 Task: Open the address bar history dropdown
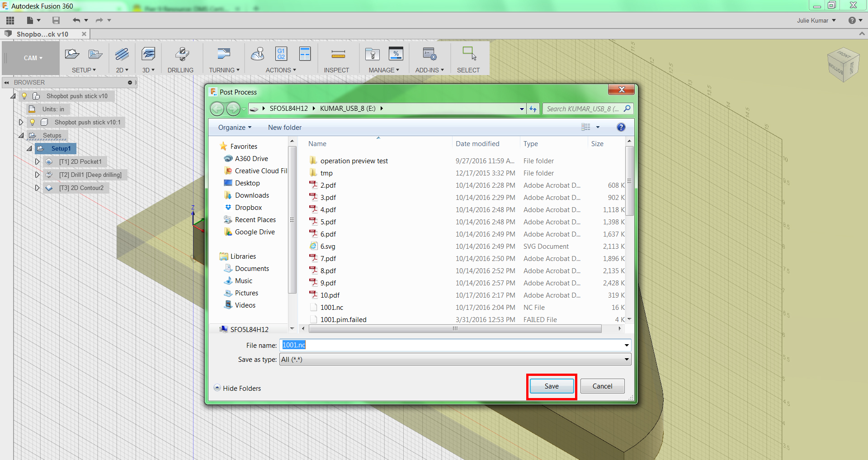click(x=522, y=109)
